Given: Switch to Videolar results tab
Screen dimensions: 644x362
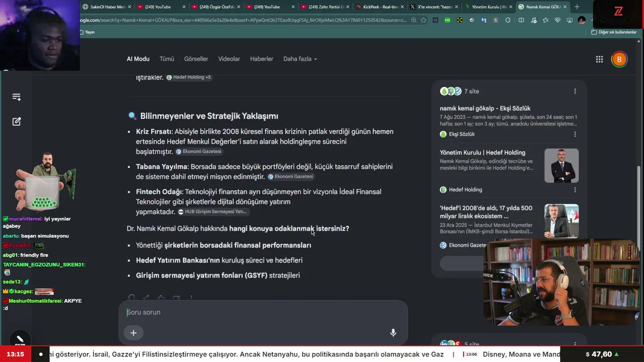Looking at the screenshot, I should [229, 59].
